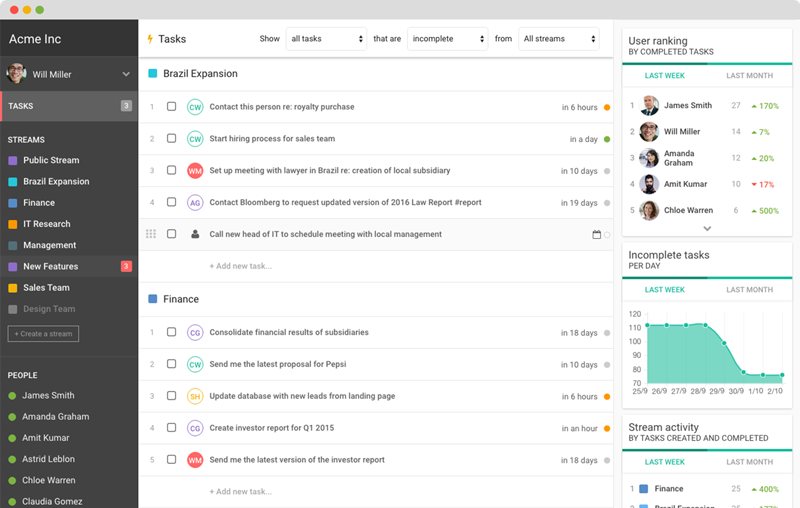Click the Create a stream button
This screenshot has height=508, width=800.
coord(43,334)
